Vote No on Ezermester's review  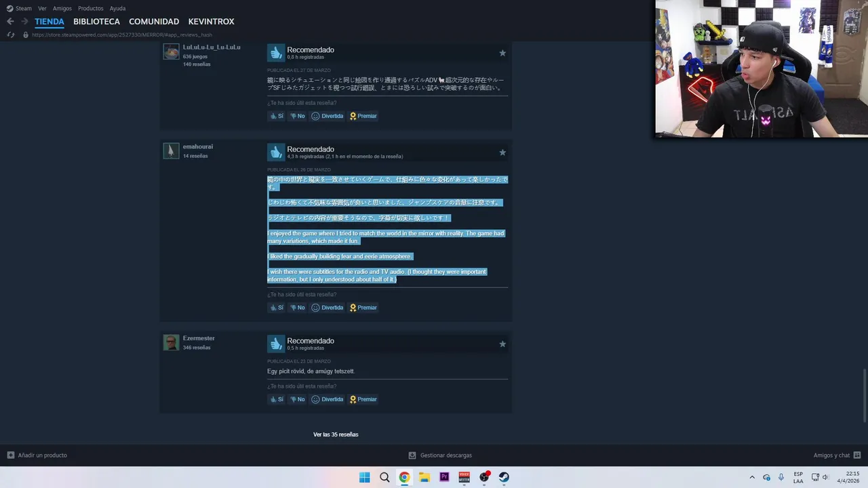pyautogui.click(x=298, y=399)
